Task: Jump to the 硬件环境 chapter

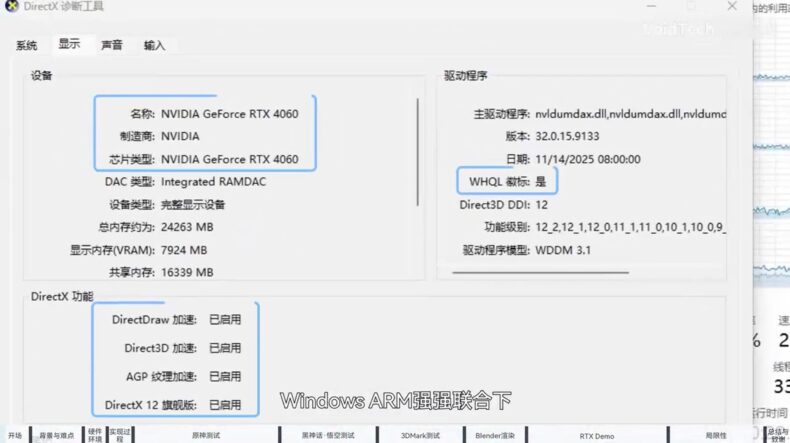Action: pyautogui.click(x=95, y=435)
